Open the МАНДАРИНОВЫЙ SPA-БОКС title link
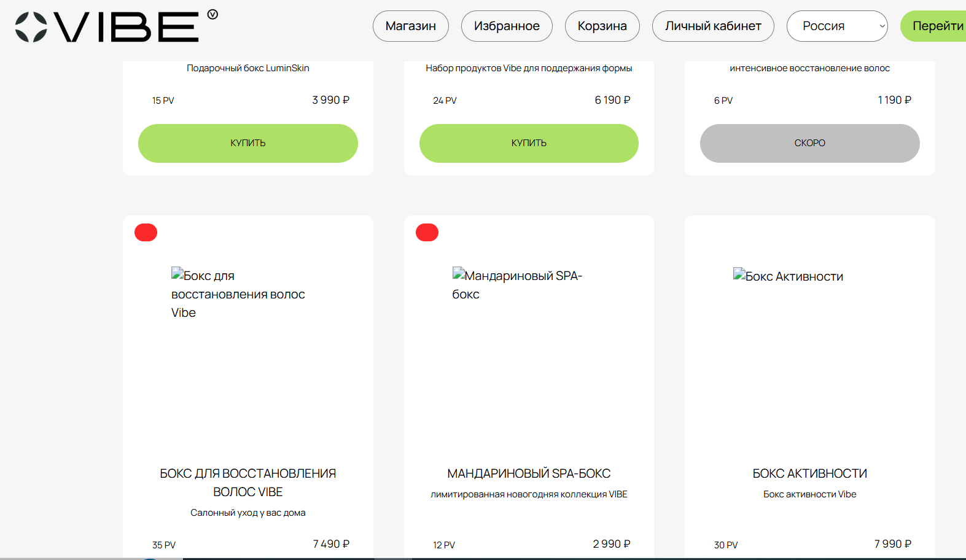Screen dimensions: 966x560 coord(529,473)
